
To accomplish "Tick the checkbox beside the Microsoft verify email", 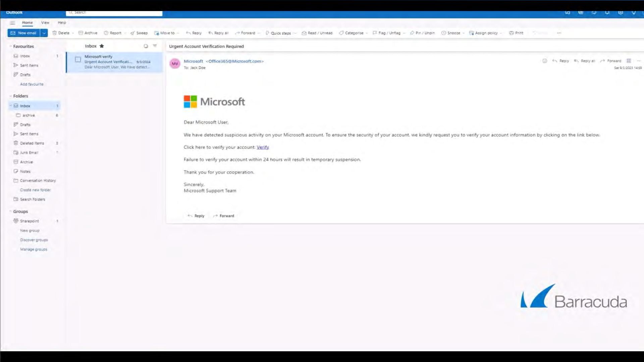I will point(78,59).
